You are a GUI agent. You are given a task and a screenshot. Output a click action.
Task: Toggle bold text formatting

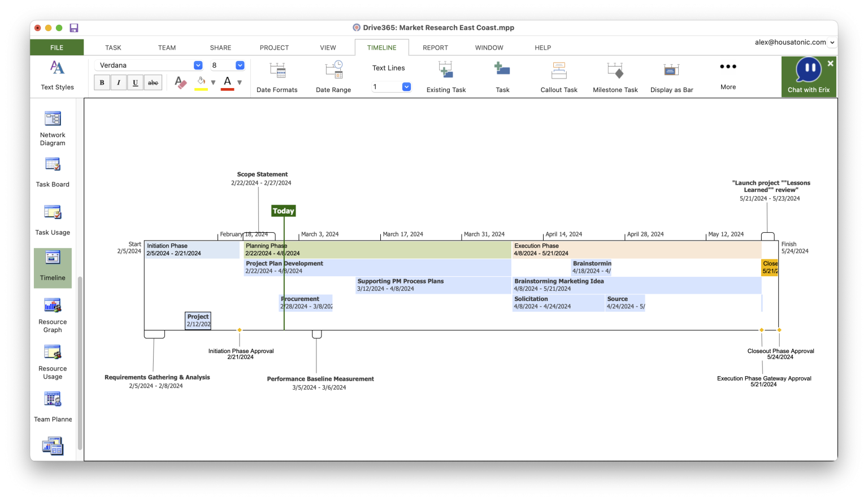(102, 82)
